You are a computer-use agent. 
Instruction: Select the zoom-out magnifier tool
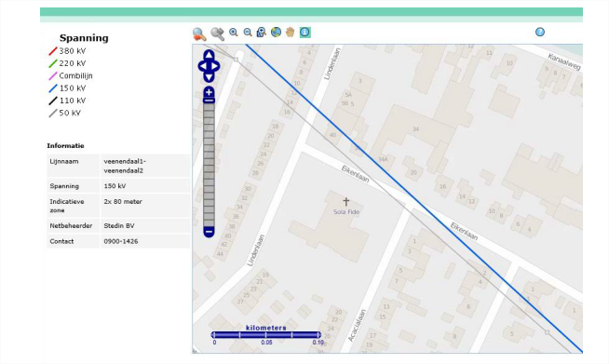click(x=248, y=33)
